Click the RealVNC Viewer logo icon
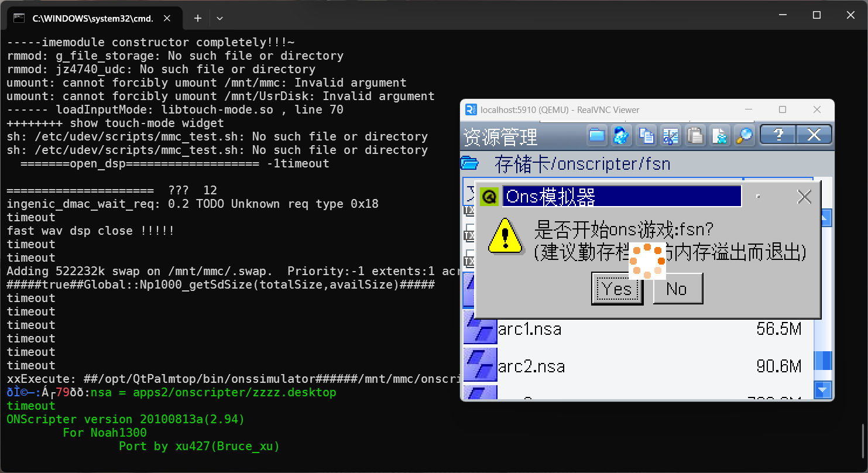This screenshot has width=868, height=473. pyautogui.click(x=471, y=109)
